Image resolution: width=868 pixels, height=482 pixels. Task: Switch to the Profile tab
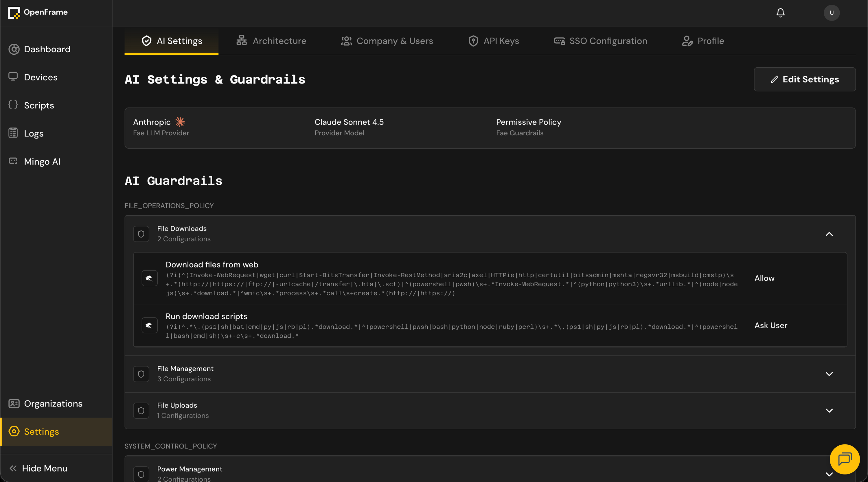[703, 41]
